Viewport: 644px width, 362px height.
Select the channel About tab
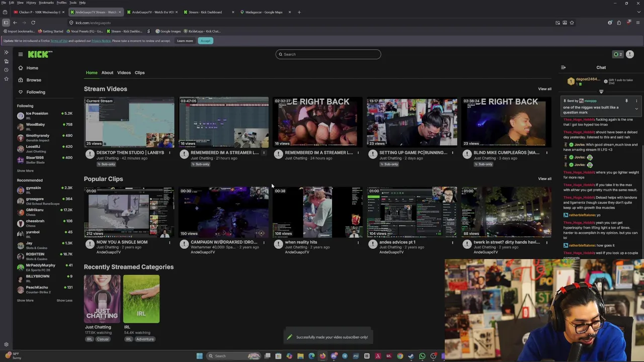tap(107, 73)
